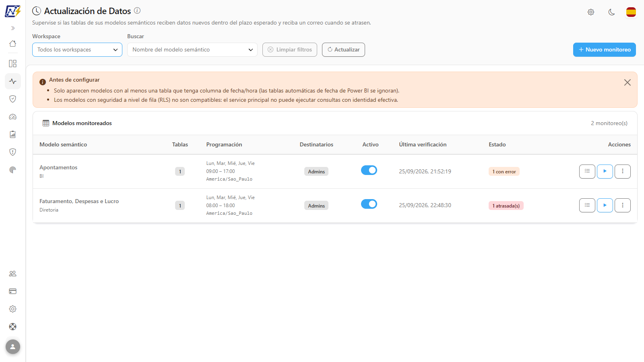The height and width of the screenshot is (362, 644).
Task: Open the home icon in sidebar
Action: coord(13,43)
